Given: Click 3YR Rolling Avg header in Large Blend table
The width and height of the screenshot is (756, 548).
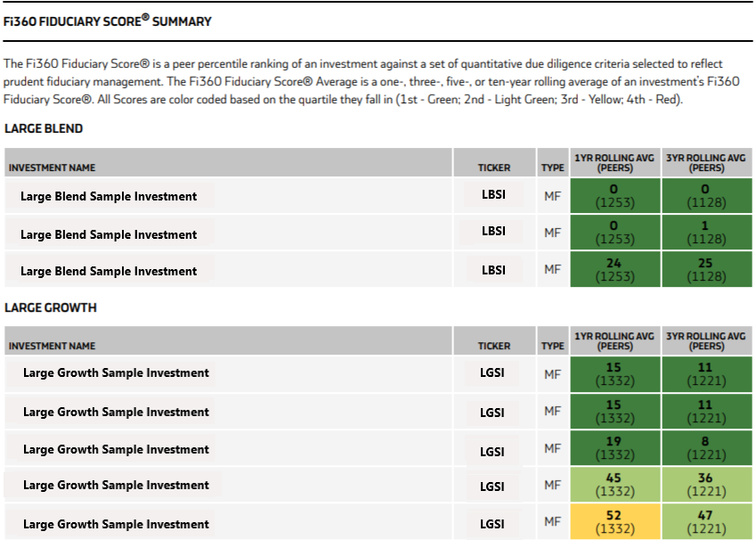Looking at the screenshot, I should (x=706, y=162).
